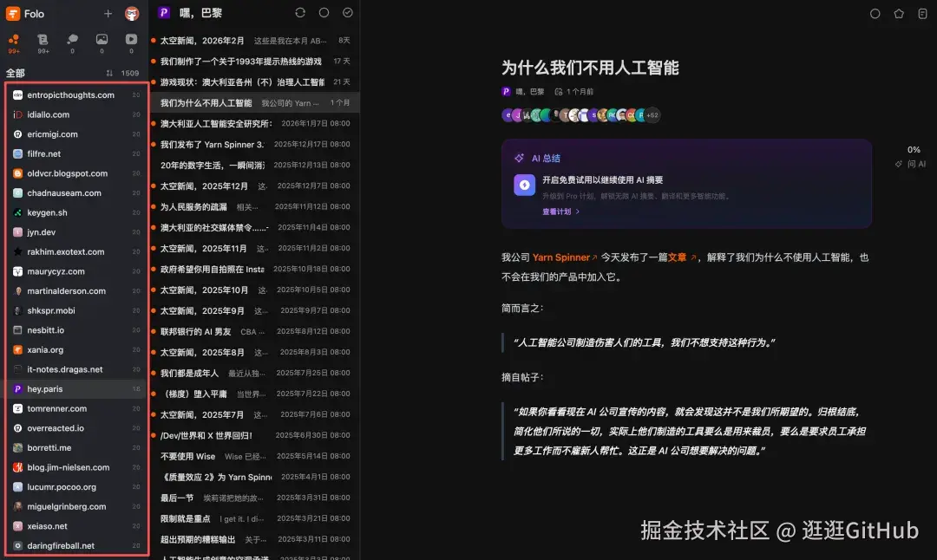Image resolution: width=937 pixels, height=560 pixels.
Task: Open the idiallo.com feed
Action: click(x=75, y=114)
